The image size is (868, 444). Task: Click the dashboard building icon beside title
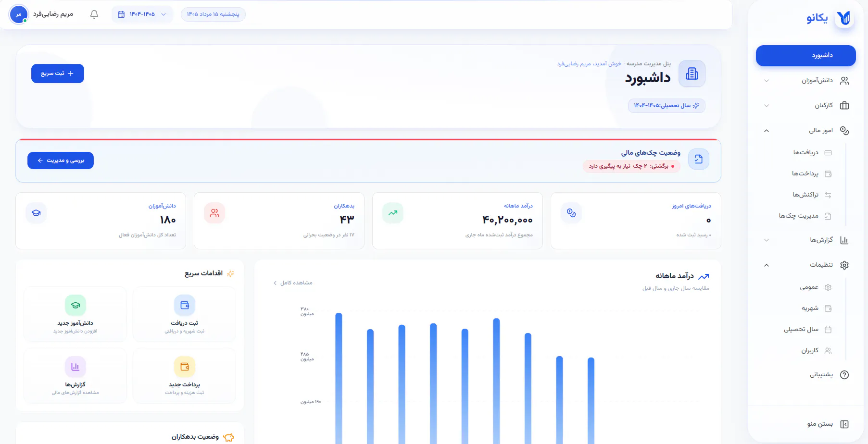[x=692, y=74]
